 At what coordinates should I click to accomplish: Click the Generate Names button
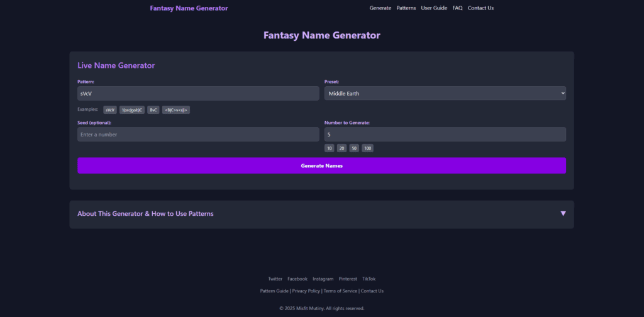[321, 165]
